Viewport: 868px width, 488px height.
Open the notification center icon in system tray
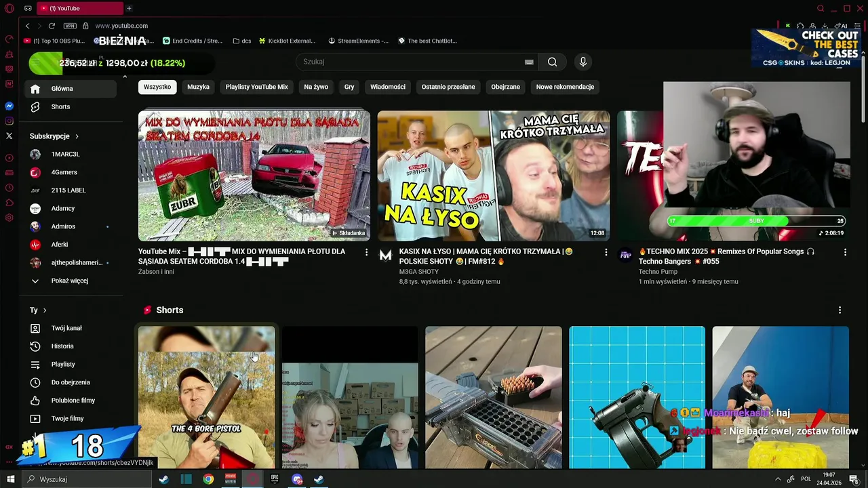pos(854,479)
